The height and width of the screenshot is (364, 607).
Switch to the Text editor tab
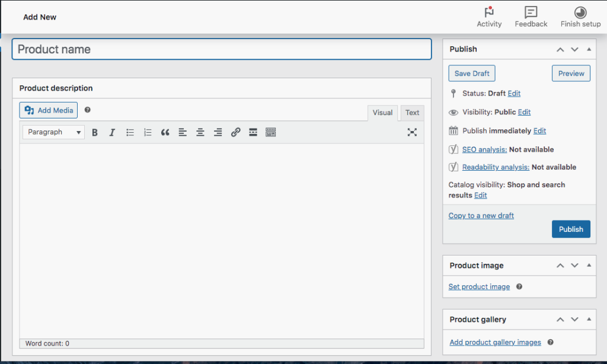[412, 113]
